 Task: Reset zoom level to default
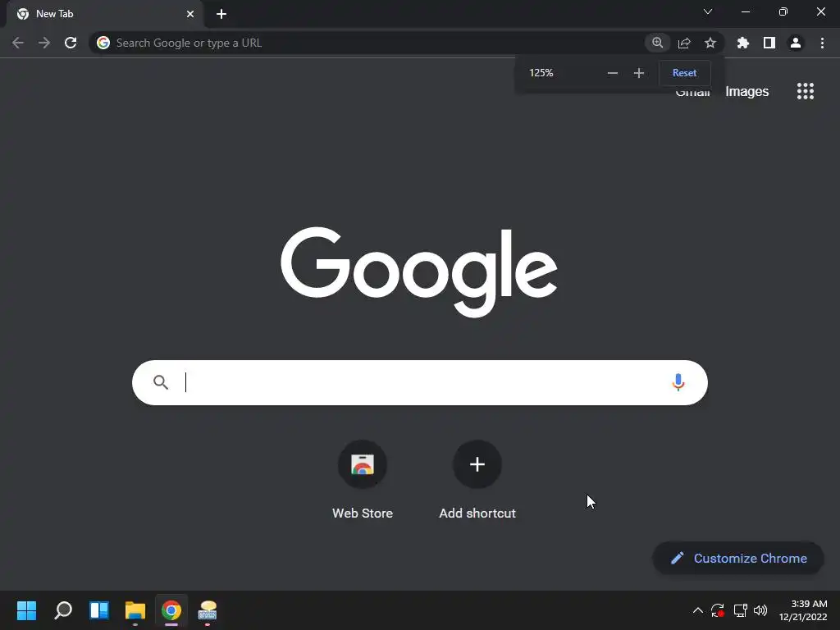click(685, 73)
